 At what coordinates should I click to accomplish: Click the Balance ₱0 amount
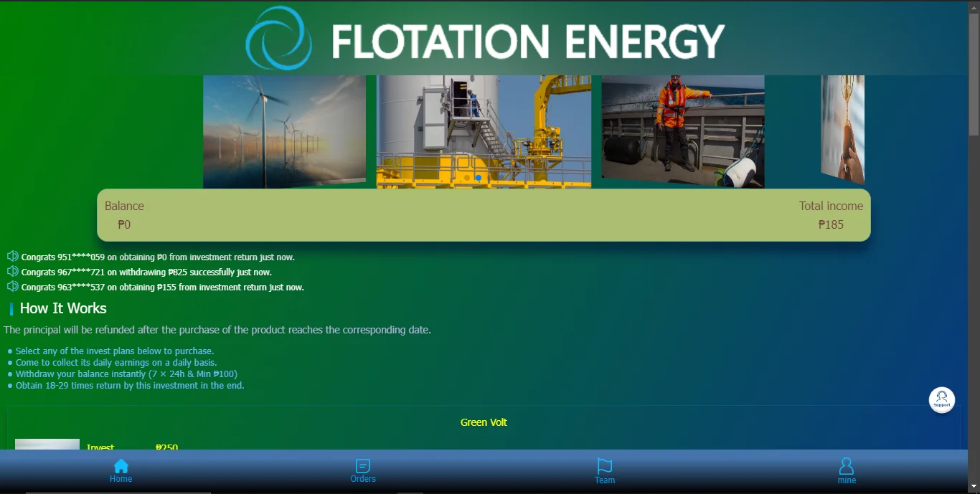click(124, 224)
